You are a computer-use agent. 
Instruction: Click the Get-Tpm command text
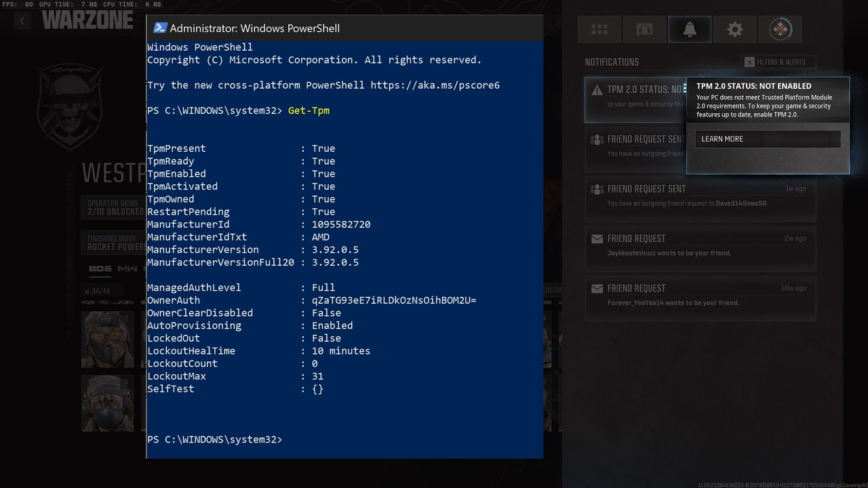coord(309,110)
